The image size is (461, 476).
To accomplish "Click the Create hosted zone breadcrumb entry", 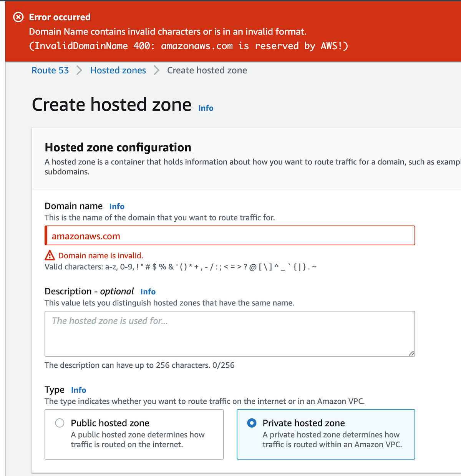I will [x=207, y=70].
